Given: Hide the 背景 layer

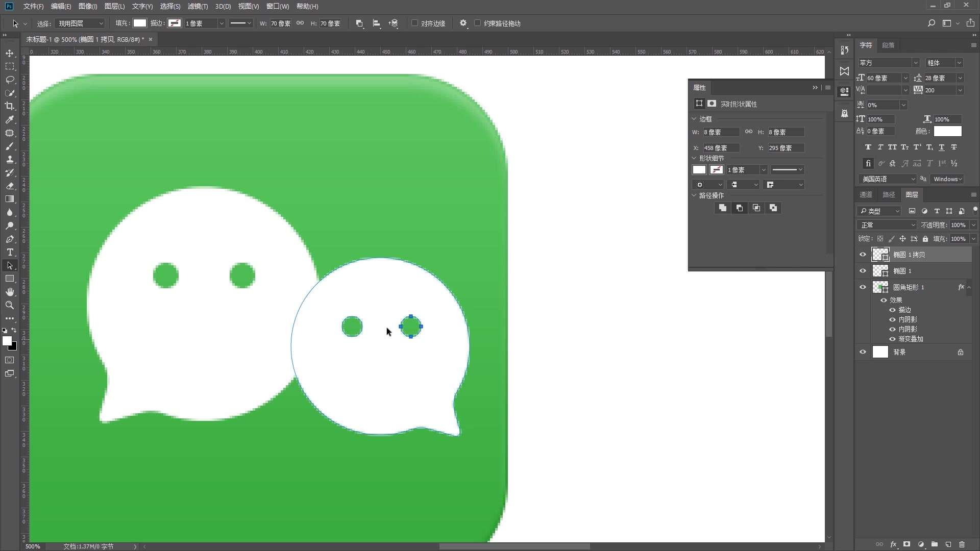Looking at the screenshot, I should click(x=863, y=352).
